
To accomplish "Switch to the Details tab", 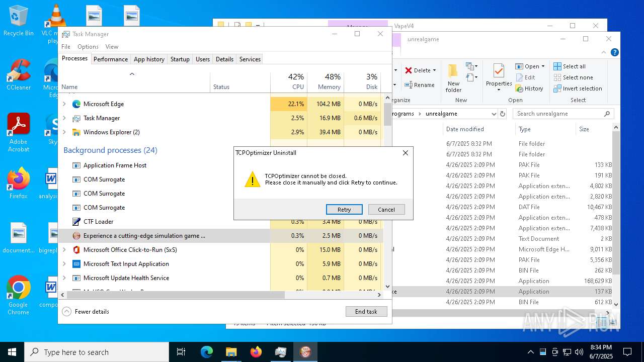I will [224, 59].
